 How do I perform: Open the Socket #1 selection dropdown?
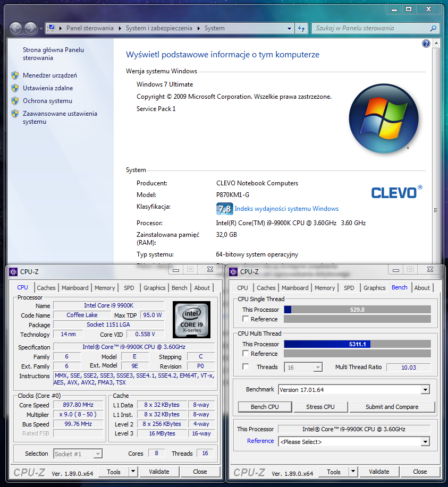point(98,454)
